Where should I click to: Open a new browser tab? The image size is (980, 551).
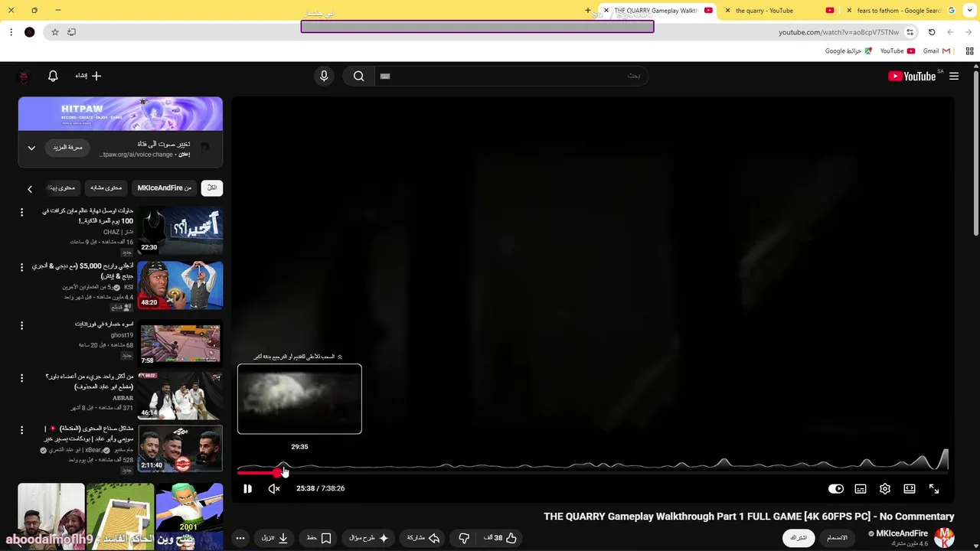click(588, 11)
